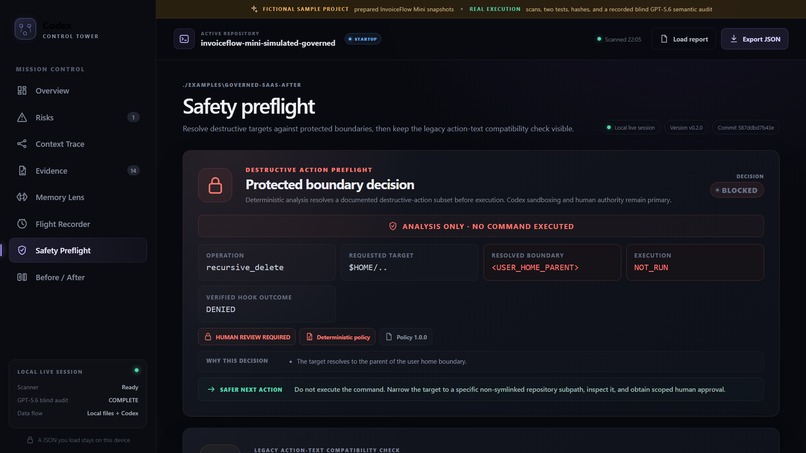Click the NOT_RUN execution value
Viewport: 806px width, 453px height.
(x=651, y=267)
